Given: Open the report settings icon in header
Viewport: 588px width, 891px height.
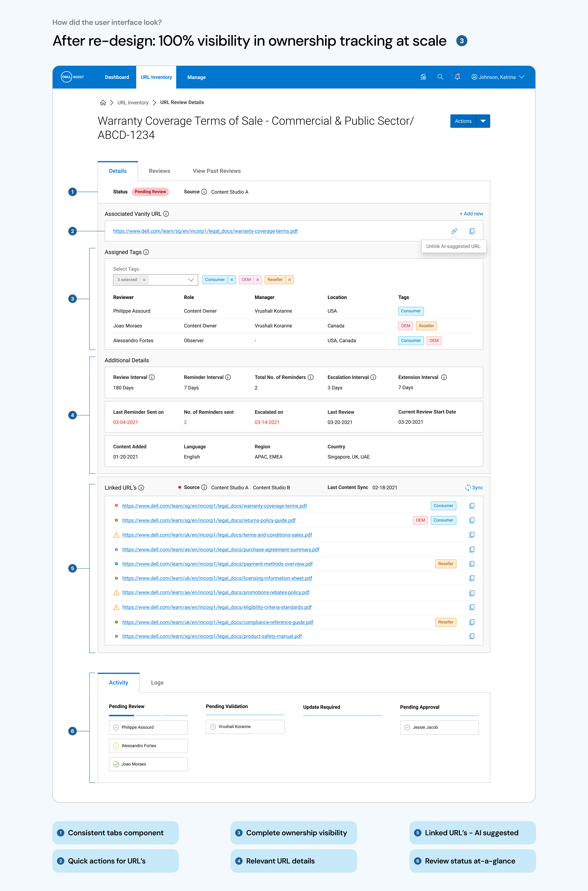Looking at the screenshot, I should (423, 77).
